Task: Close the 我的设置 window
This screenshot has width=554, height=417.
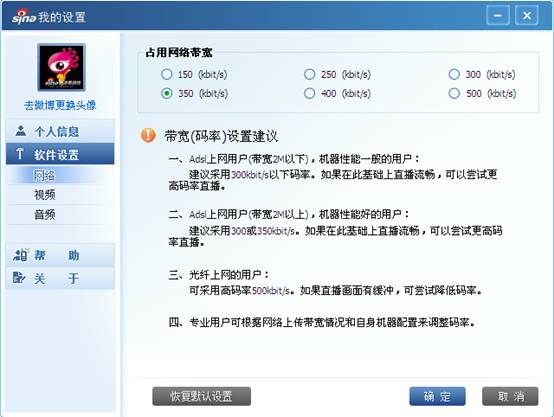Action: click(x=526, y=15)
